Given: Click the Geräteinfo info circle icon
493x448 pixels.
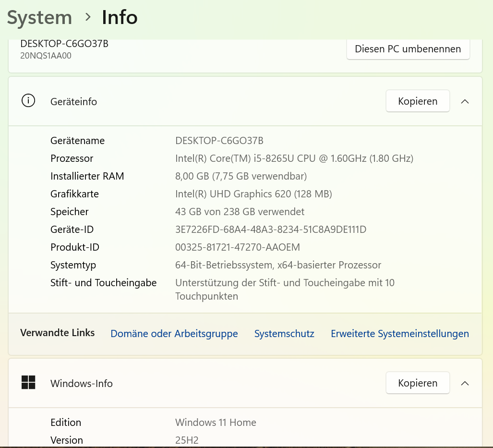Looking at the screenshot, I should click(x=28, y=101).
